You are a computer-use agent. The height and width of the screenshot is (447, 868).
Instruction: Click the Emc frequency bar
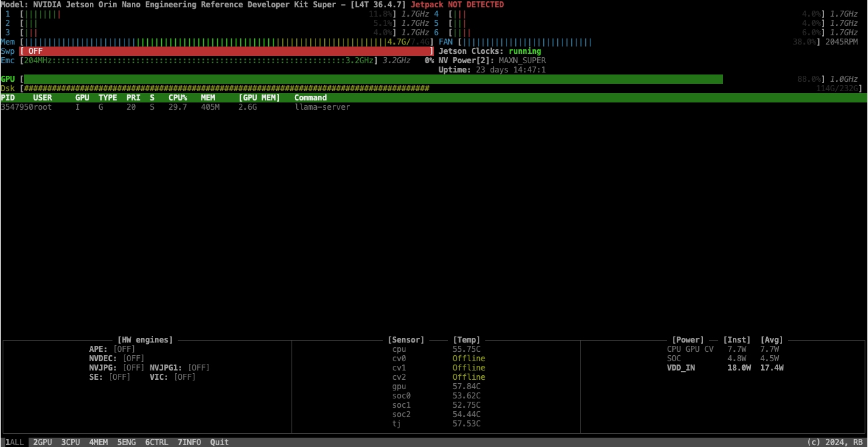coord(198,61)
